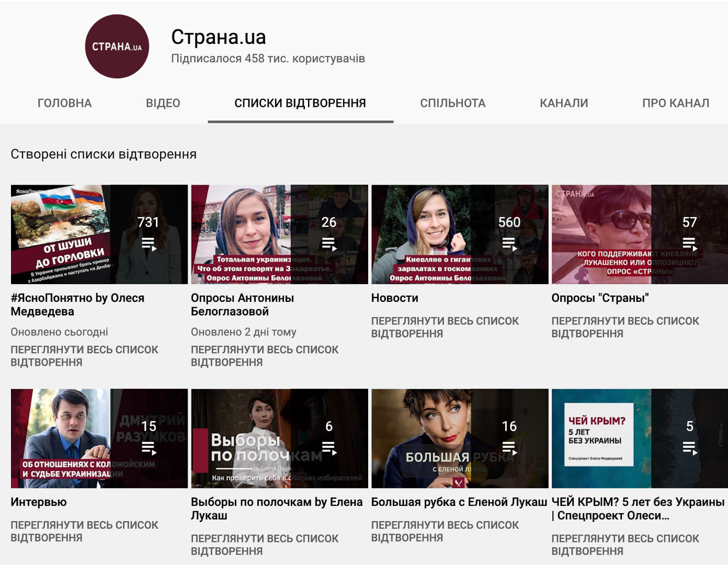Click playlist icon on 6-video thumbnail
This screenshot has height=565, width=728.
(x=329, y=448)
